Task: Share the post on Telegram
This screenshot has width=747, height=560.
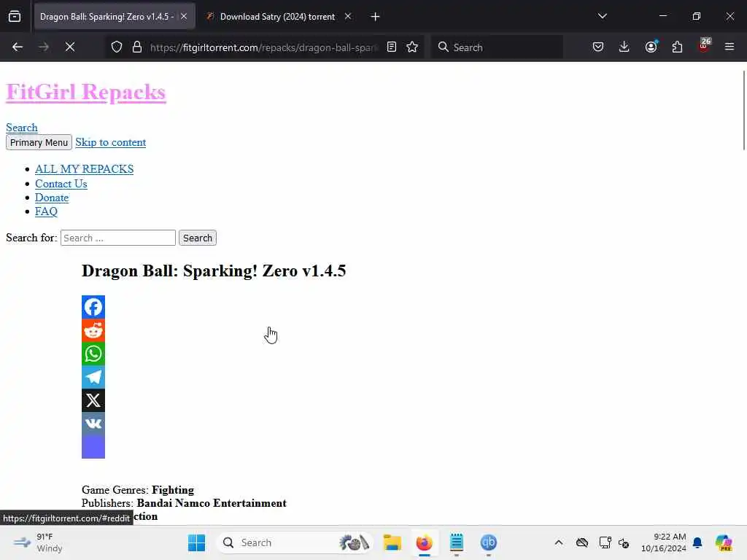Action: point(93,377)
